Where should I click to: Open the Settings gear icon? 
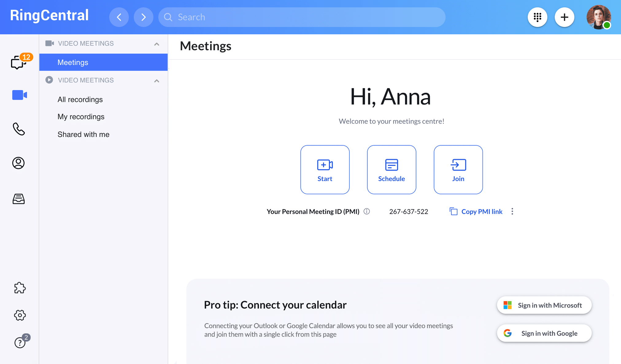click(x=20, y=315)
